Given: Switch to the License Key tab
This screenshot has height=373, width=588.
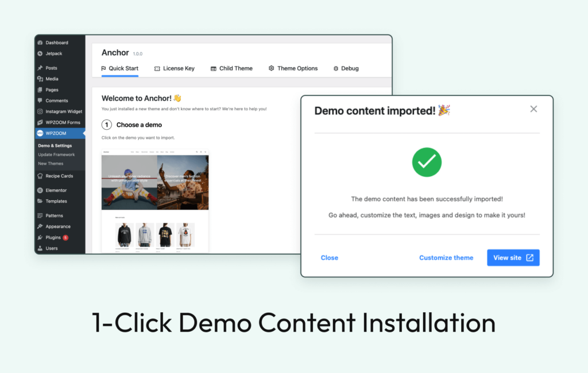Looking at the screenshot, I should tap(175, 69).
